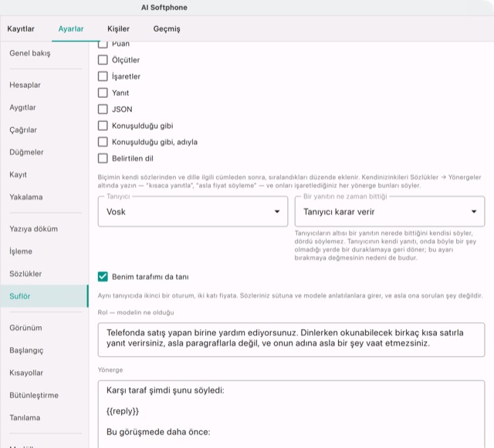Click the AI Softphone window title
494x448 pixels.
[x=164, y=8]
